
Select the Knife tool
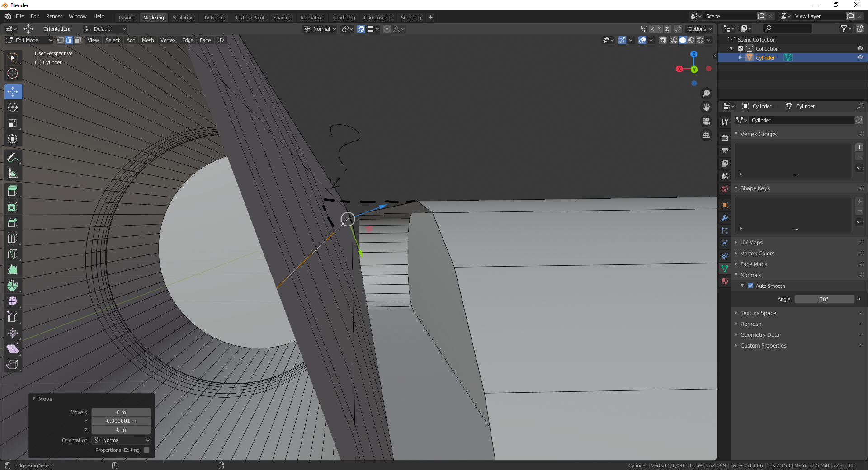point(13,254)
